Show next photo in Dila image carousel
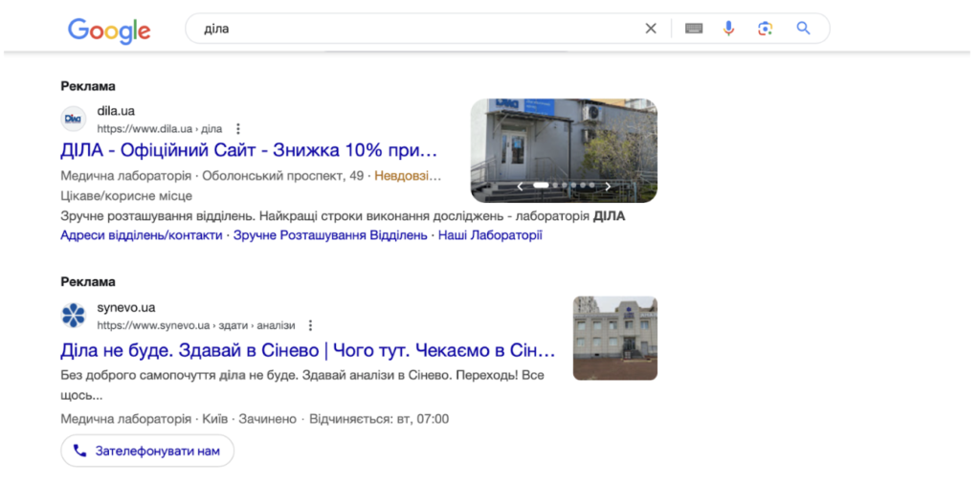The image size is (980, 485). tap(608, 187)
